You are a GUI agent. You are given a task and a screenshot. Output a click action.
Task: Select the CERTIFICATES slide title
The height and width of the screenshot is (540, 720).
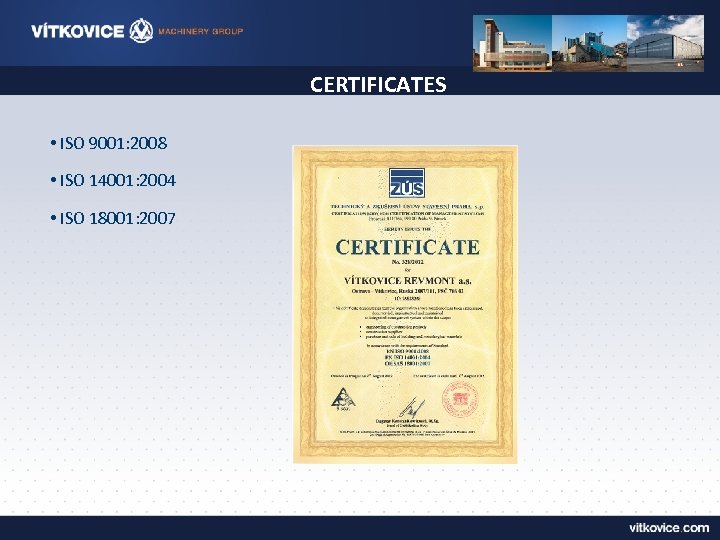(x=378, y=84)
